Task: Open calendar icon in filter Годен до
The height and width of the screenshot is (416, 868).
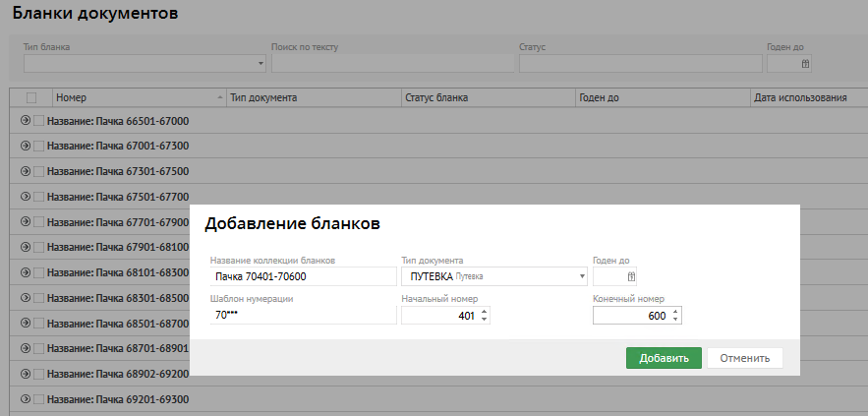Action: coord(805,64)
